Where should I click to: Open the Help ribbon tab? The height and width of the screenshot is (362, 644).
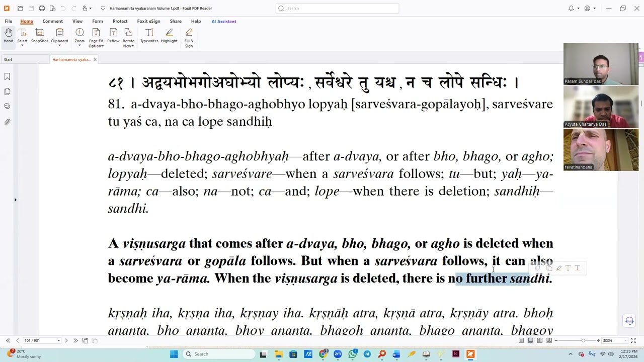[x=196, y=21]
